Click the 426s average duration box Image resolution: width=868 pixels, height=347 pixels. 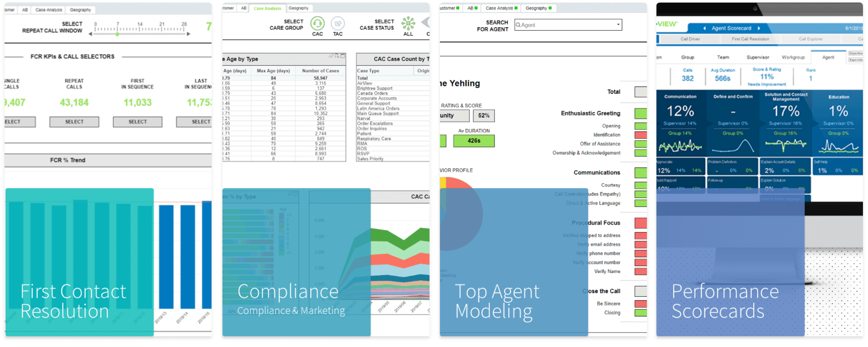tap(474, 141)
